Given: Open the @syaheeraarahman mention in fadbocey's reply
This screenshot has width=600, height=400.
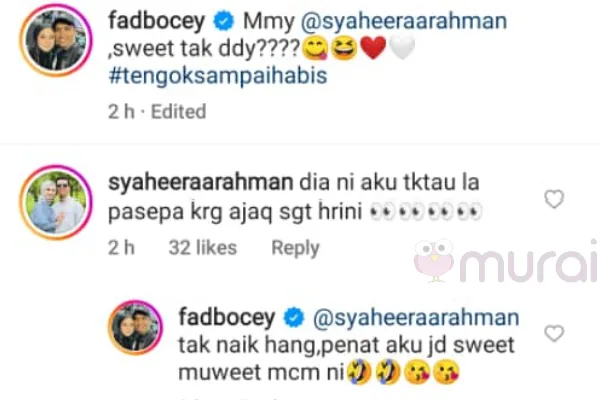Looking at the screenshot, I should coord(416,318).
